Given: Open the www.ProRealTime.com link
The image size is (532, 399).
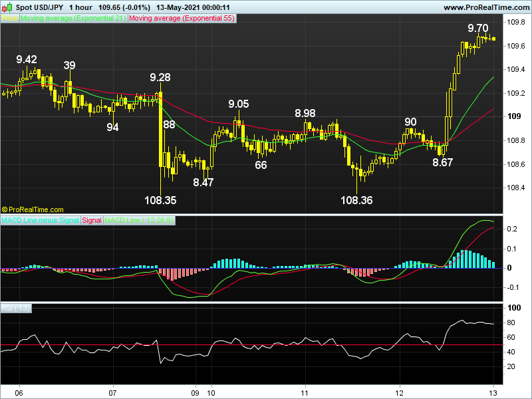Looking at the screenshot, I should [x=487, y=7].
